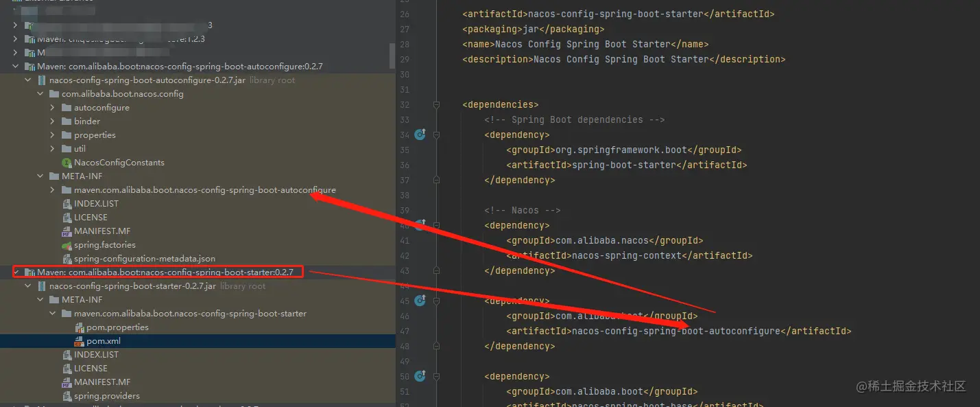Click gutter dependency icon beside spring-boot-starter dependency
The width and height of the screenshot is (980, 407).
point(420,135)
